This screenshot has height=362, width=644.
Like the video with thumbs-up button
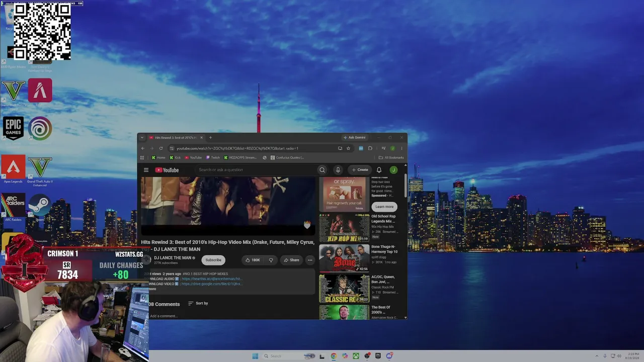253,260
